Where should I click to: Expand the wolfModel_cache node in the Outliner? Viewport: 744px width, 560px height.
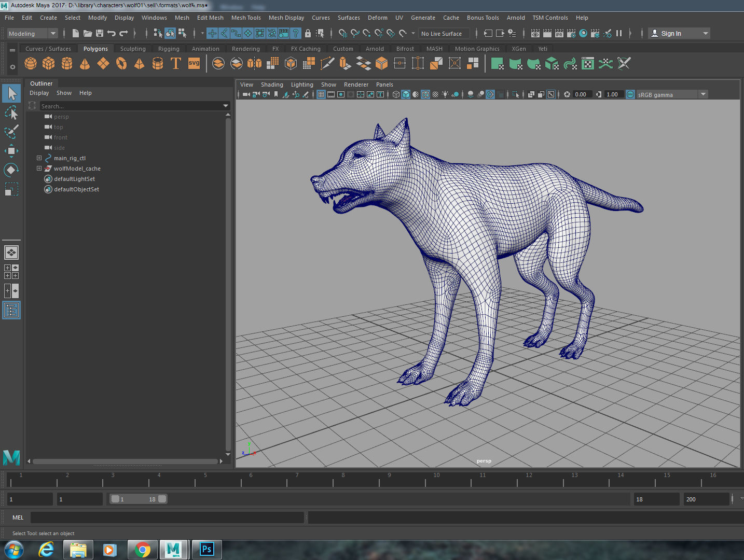pos(39,169)
